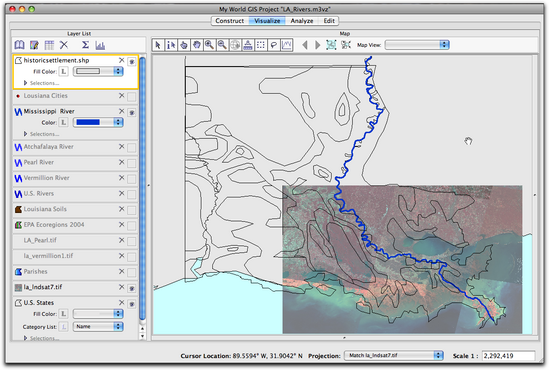
Task: Select the zoom out magnifier
Action: point(222,45)
